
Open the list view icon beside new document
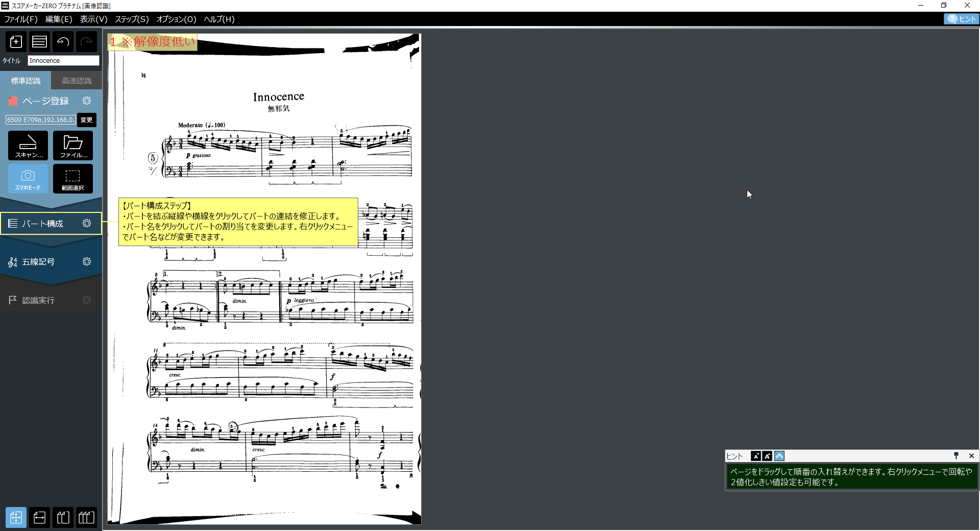coord(39,42)
